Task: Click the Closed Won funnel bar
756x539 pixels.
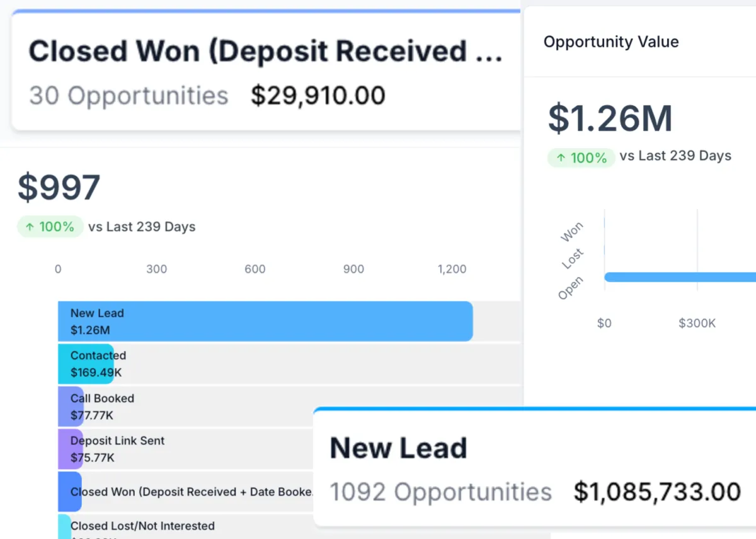Action: tap(70, 492)
